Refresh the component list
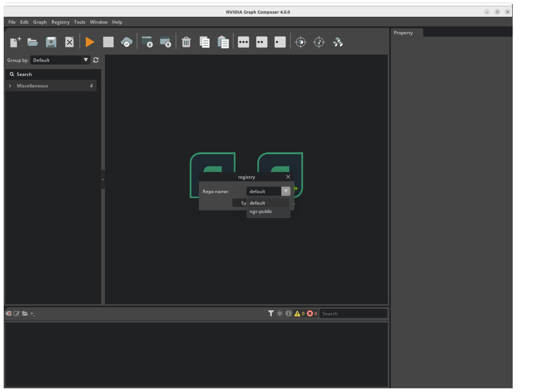The image size is (550, 392). 95,60
